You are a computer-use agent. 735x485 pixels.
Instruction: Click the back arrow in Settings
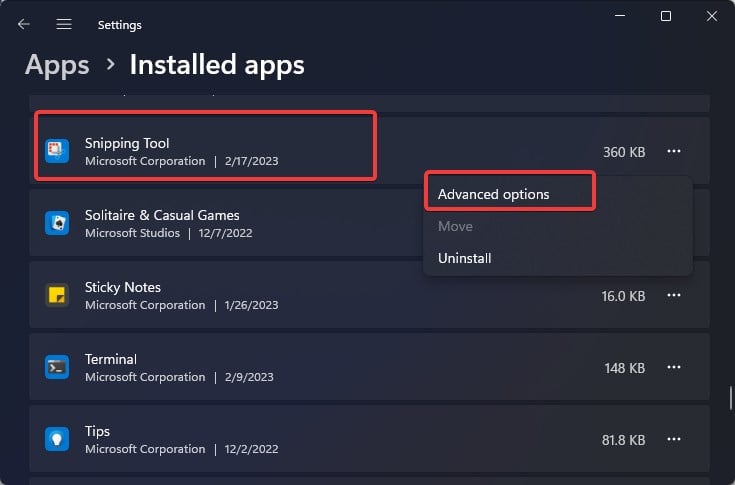tap(24, 24)
